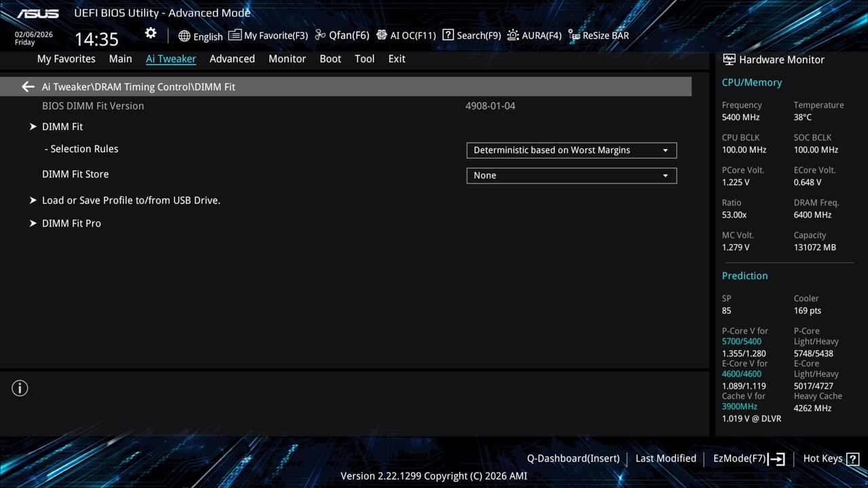Open the DIMM Fit Store dropdown
This screenshot has width=868, height=488.
coord(571,175)
